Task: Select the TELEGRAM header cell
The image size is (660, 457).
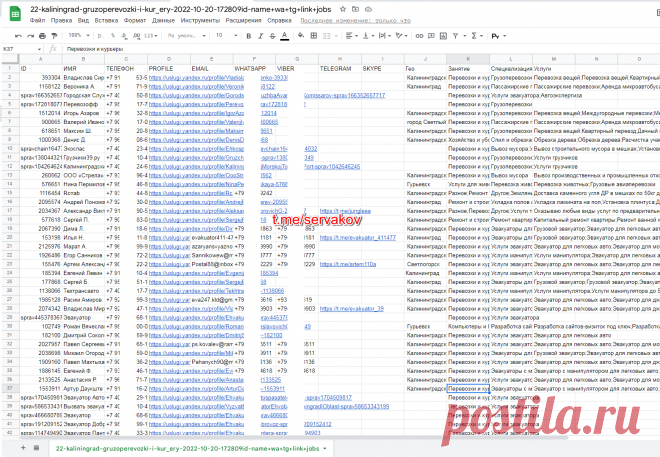Action: click(x=340, y=68)
